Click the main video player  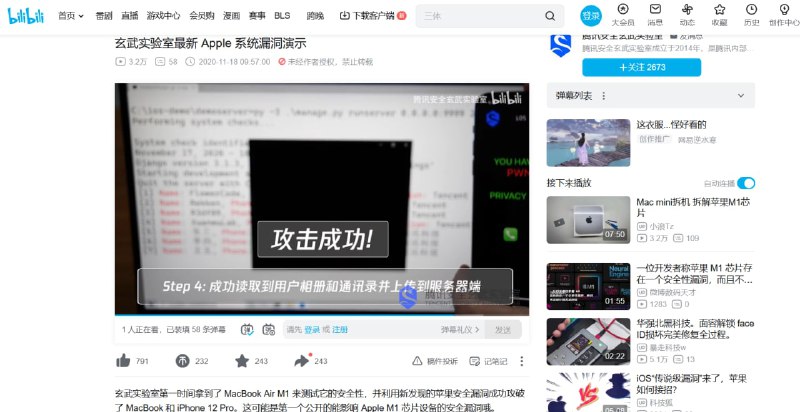click(321, 199)
